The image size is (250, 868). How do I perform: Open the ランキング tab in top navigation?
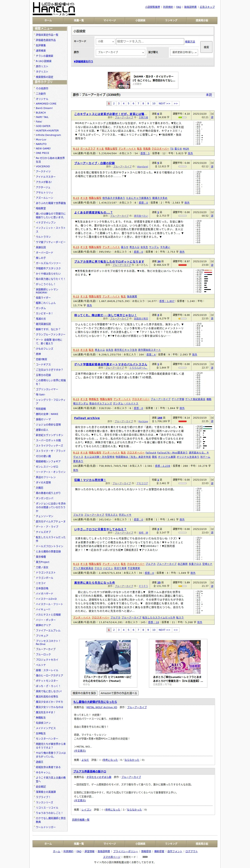[171, 20]
